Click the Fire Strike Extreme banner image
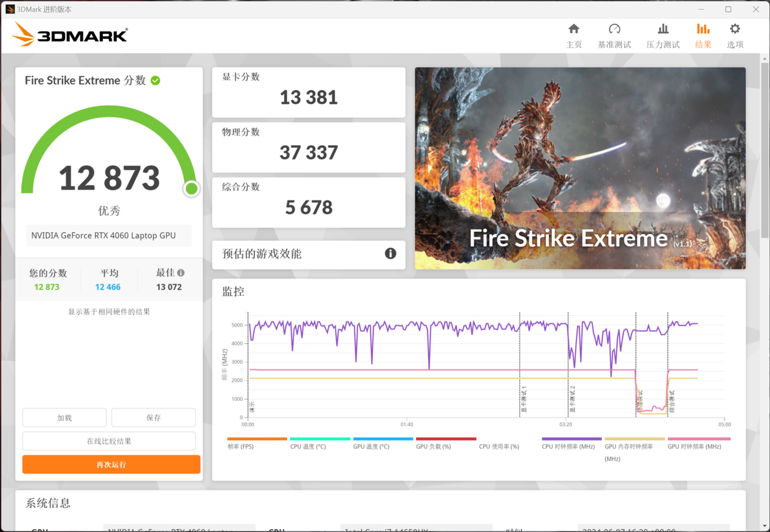 tap(580, 168)
